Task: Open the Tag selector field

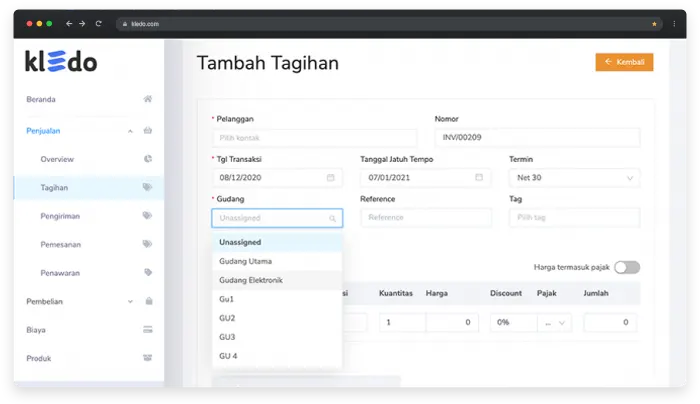Action: 575,218
